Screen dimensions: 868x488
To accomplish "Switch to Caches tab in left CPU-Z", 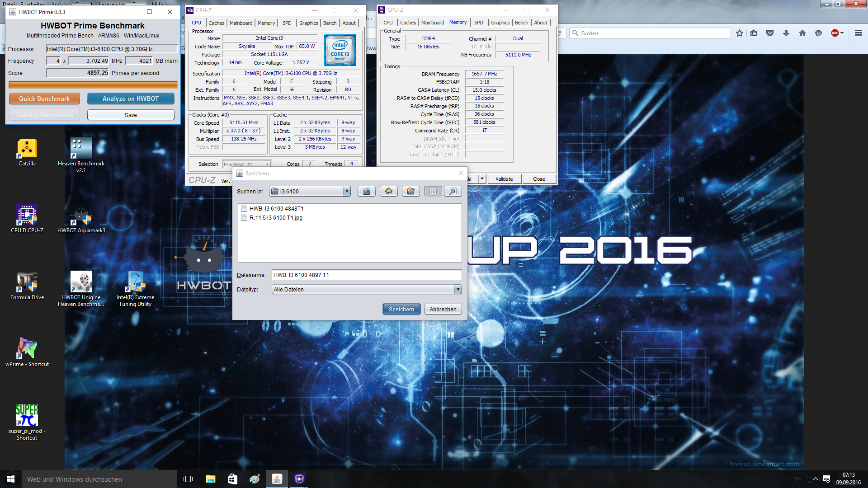I will 216,23.
